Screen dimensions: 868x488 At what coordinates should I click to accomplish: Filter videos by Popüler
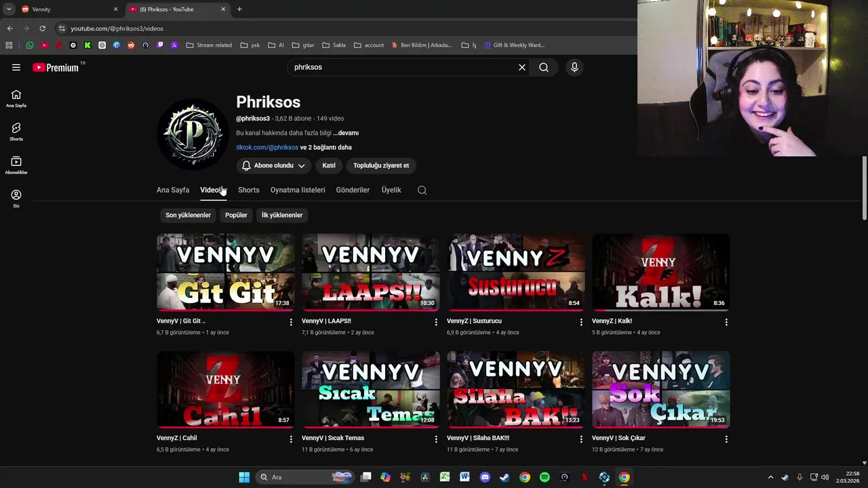tap(236, 215)
